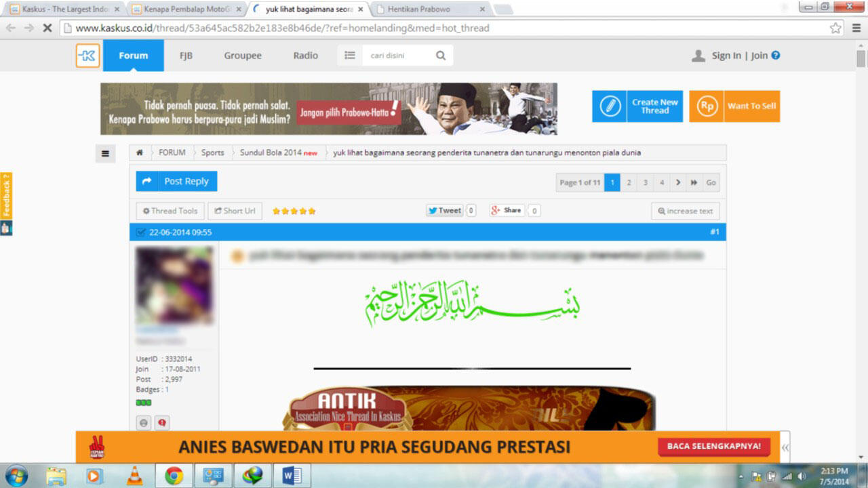This screenshot has width=868, height=488.
Task: Click the Prabowo-Hatta banner advertisement
Action: point(329,109)
